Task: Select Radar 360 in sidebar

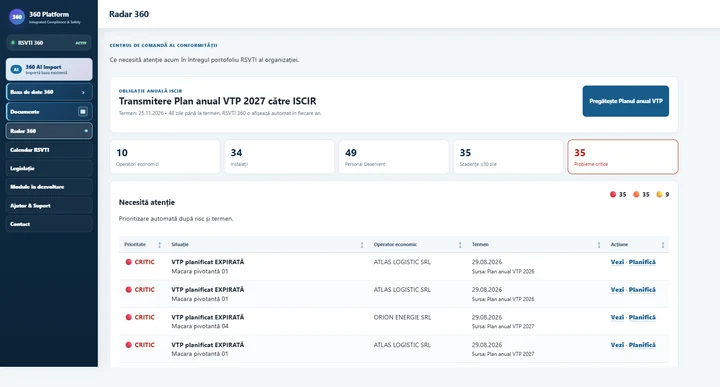Action: (49, 131)
